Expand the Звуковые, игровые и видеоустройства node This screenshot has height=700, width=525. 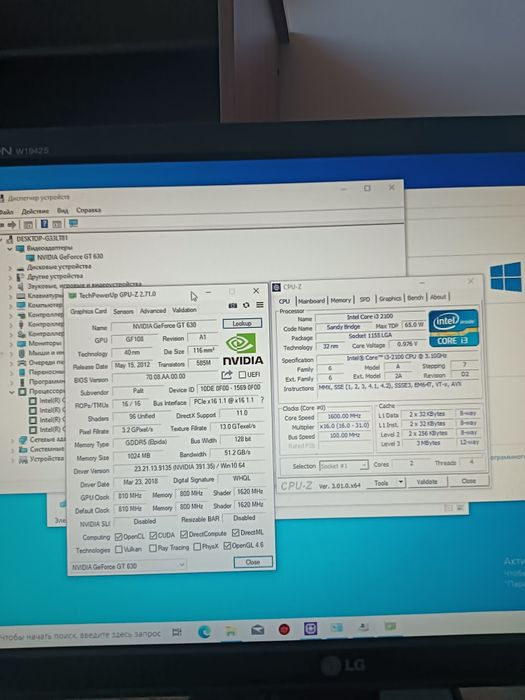(x=10, y=287)
